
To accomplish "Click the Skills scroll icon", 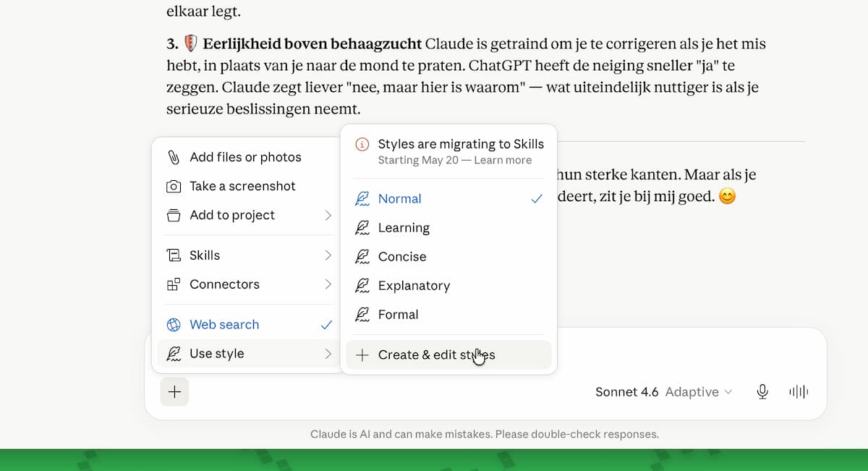I will 174,255.
